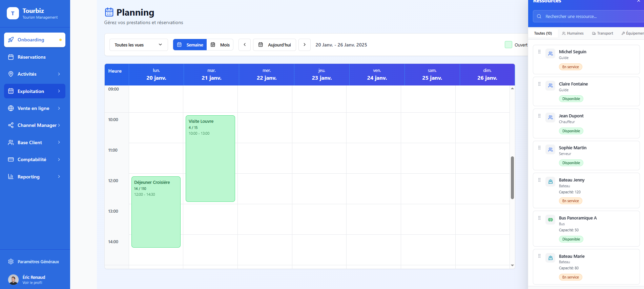The width and height of the screenshot is (644, 289).
Task: Click the calendar scrollbar down arrow
Action: 512,265
